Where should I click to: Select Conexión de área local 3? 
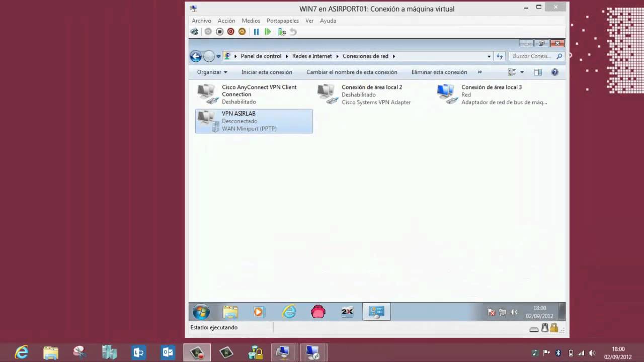(x=494, y=95)
